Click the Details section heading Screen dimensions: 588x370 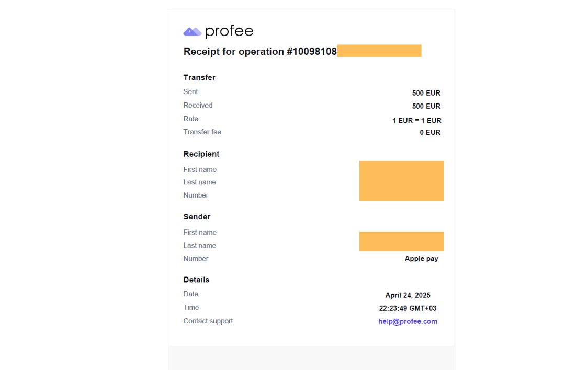(196, 280)
